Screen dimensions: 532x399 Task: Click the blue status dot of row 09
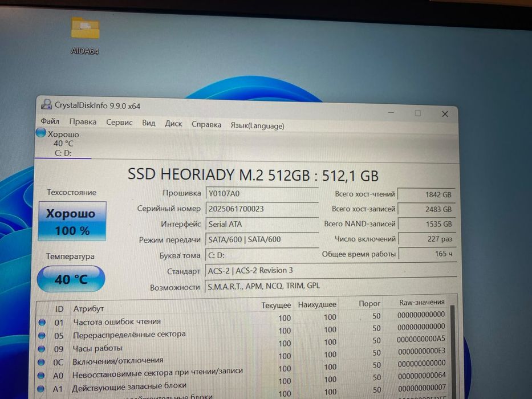42,348
